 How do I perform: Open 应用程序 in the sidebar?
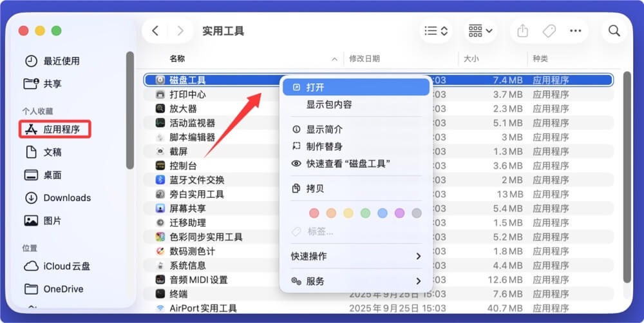click(55, 130)
